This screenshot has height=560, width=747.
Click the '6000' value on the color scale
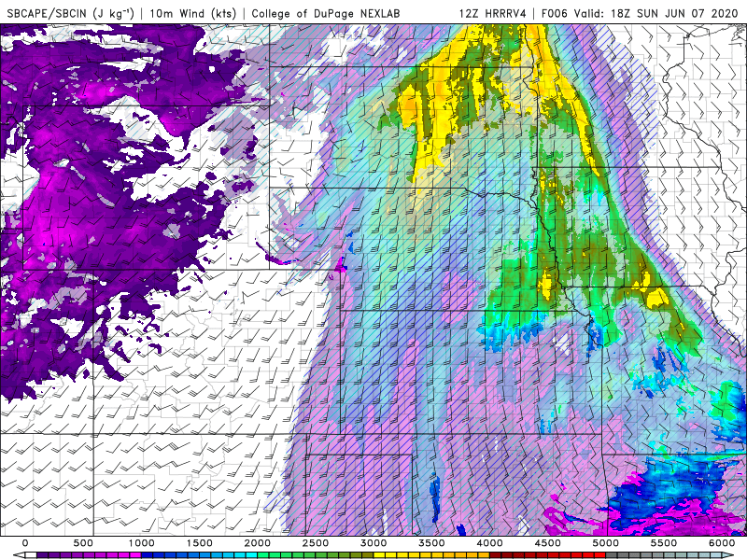pos(722,543)
